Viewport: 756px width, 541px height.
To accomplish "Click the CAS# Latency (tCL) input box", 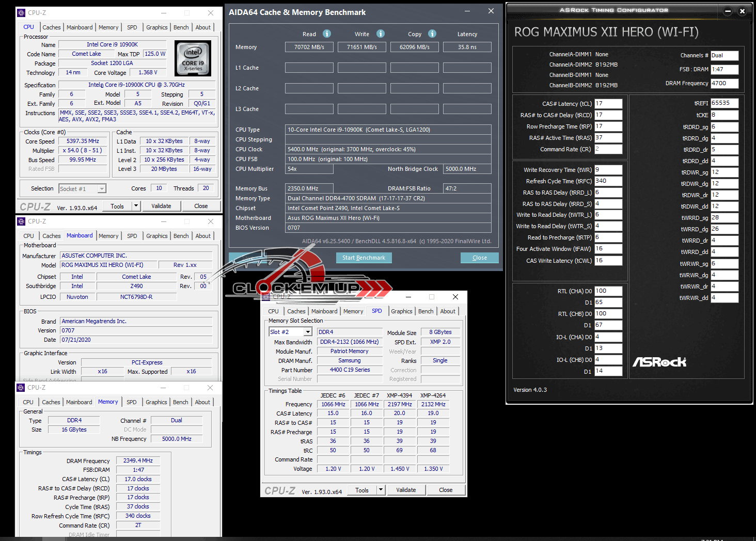I will [608, 104].
